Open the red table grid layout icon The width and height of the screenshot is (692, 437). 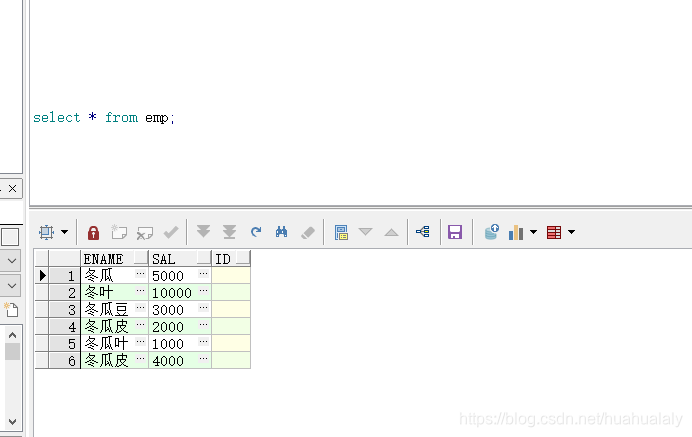click(x=554, y=232)
